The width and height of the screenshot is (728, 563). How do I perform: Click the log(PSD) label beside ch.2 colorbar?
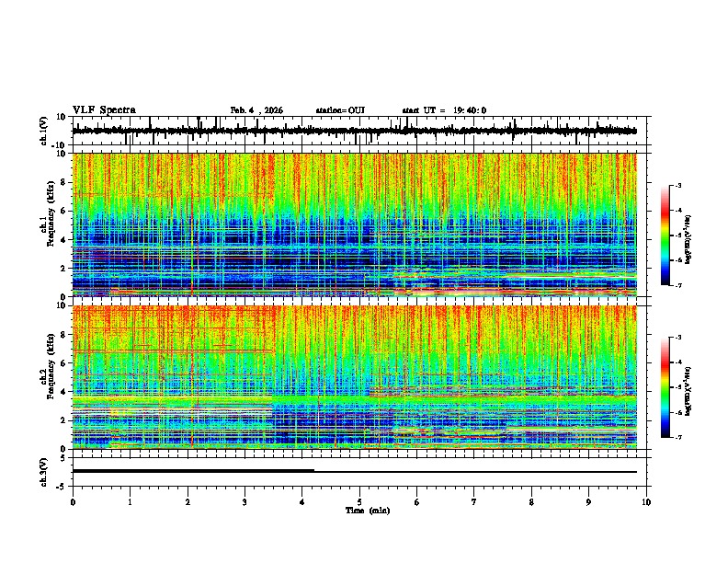(x=688, y=391)
